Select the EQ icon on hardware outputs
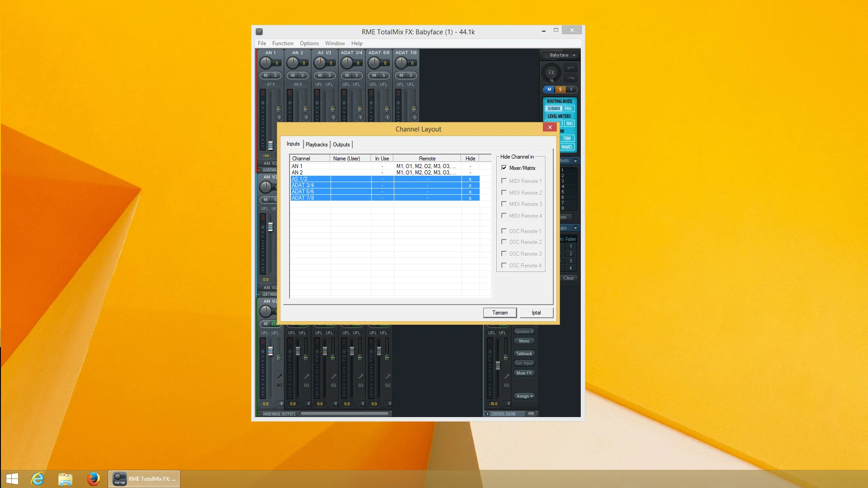The width and height of the screenshot is (868, 488). click(278, 386)
